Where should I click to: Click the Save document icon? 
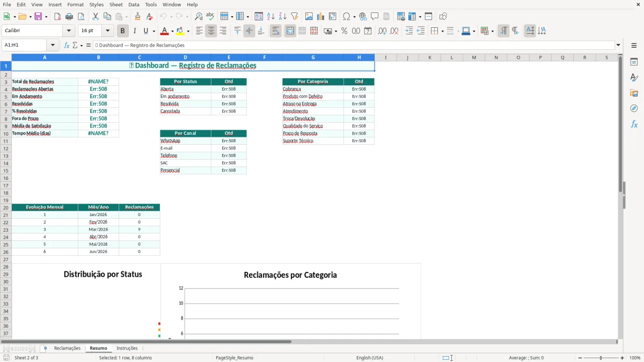pyautogui.click(x=38, y=17)
